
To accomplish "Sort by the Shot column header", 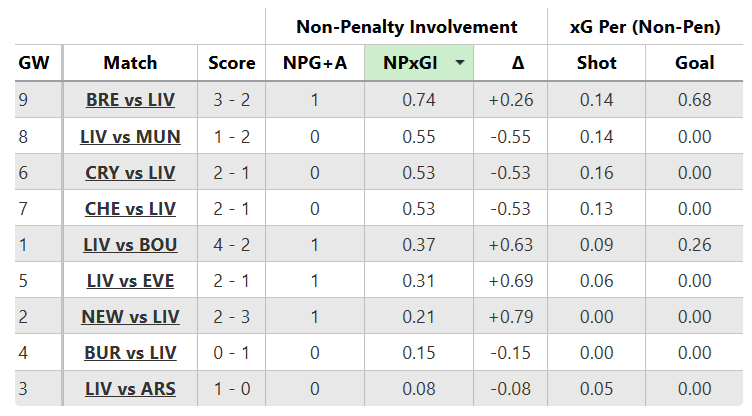I will 596,63.
